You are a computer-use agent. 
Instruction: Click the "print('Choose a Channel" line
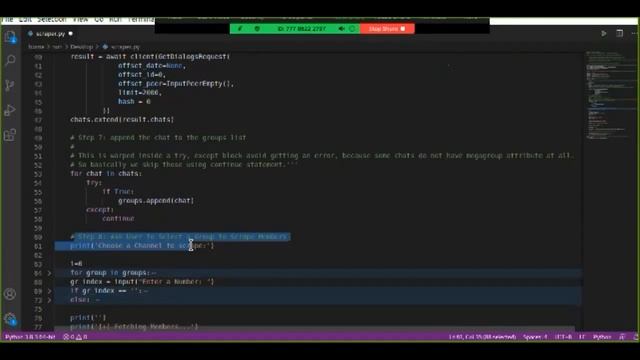(142, 246)
